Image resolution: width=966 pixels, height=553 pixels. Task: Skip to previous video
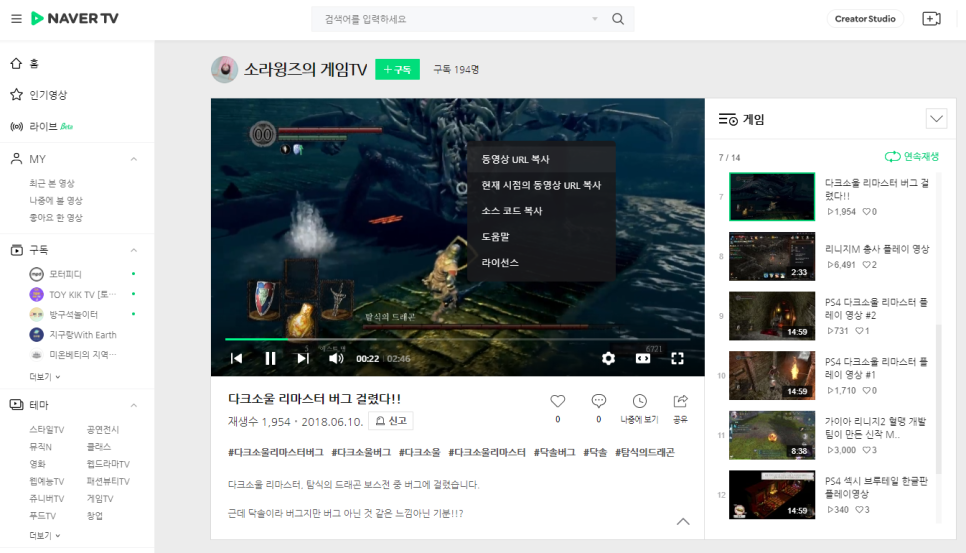point(237,358)
